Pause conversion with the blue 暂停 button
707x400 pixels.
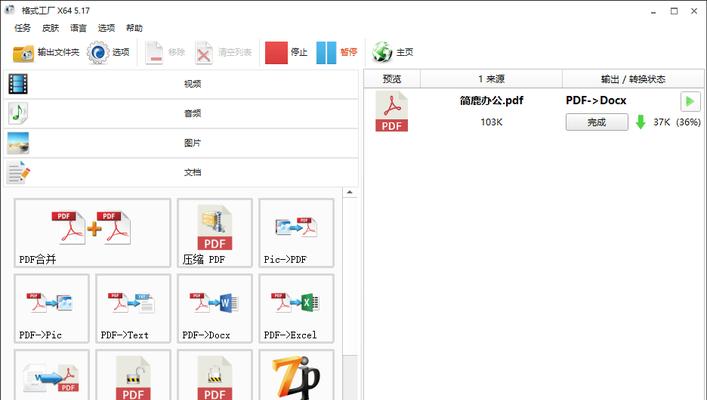pos(336,52)
